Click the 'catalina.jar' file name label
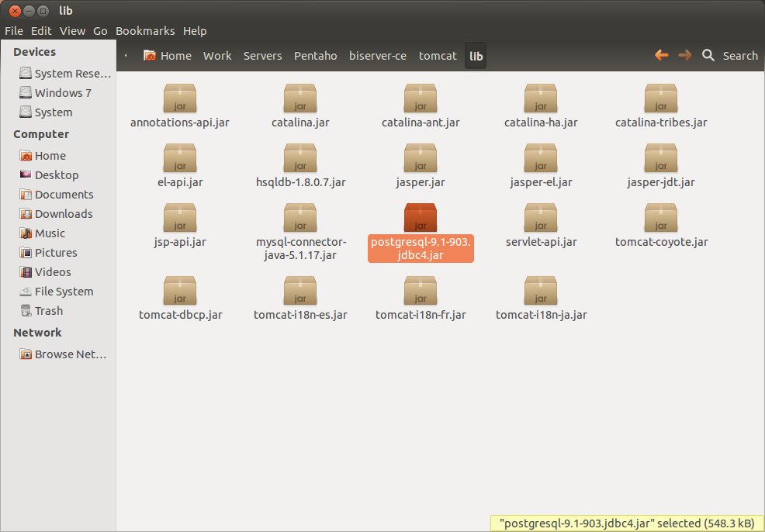 (300, 123)
